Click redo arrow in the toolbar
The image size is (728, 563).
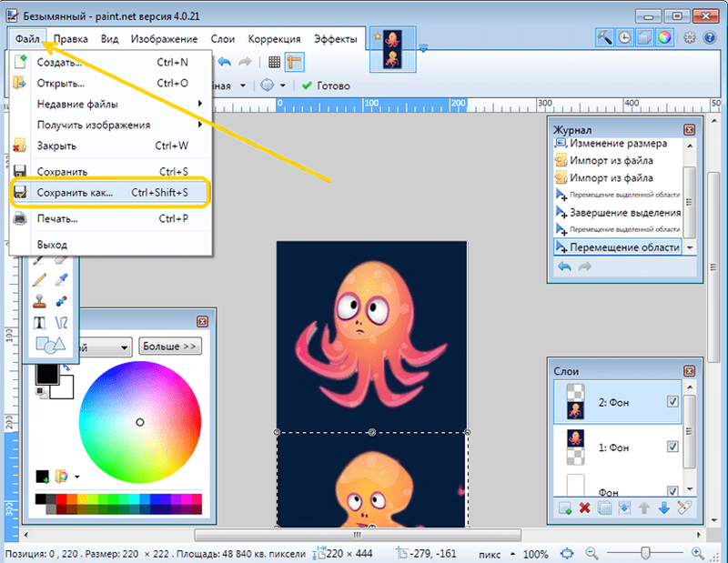(245, 62)
